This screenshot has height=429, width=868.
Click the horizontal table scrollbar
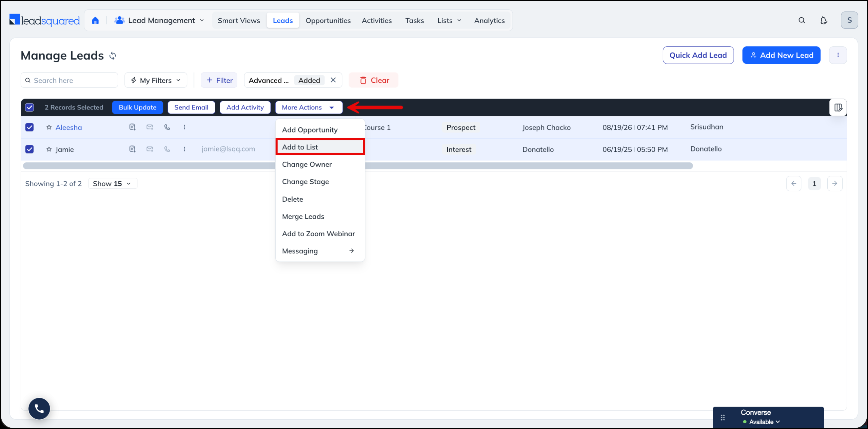358,166
